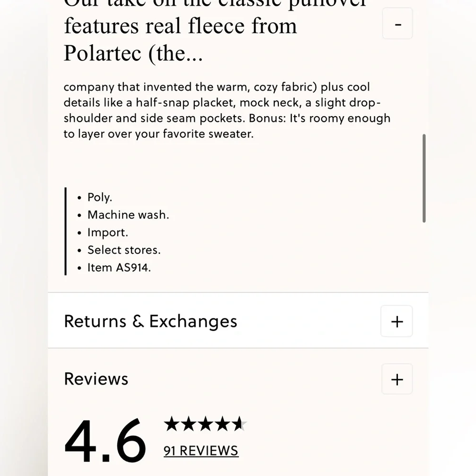Click the Poly. bullet item
476x476 pixels.
click(100, 198)
